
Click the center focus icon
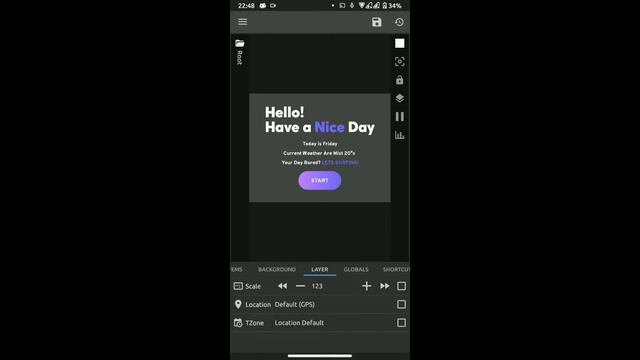[x=400, y=62]
